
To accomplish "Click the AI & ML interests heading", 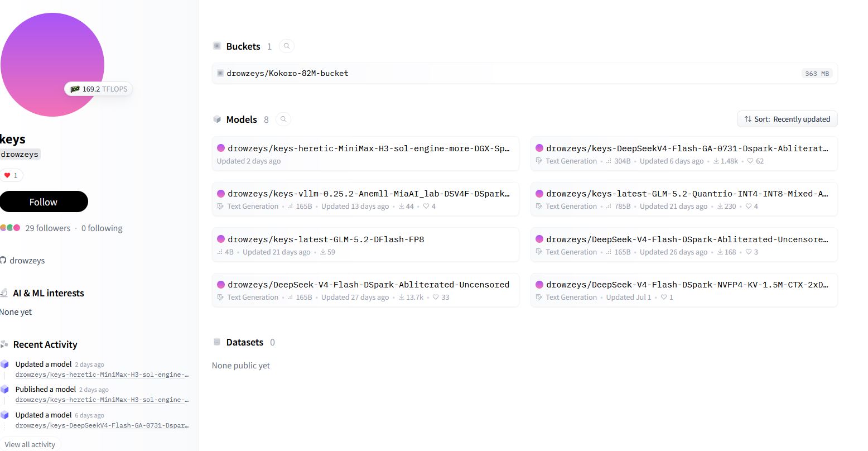I will (x=49, y=293).
